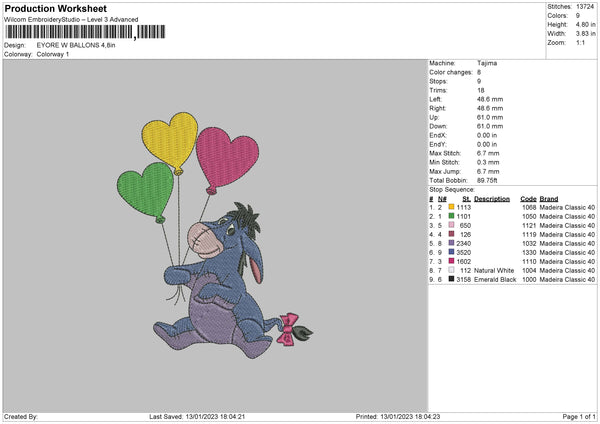This screenshot has width=600, height=424.
Task: Click the Production Worksheet title
Action: pyautogui.click(x=62, y=8)
